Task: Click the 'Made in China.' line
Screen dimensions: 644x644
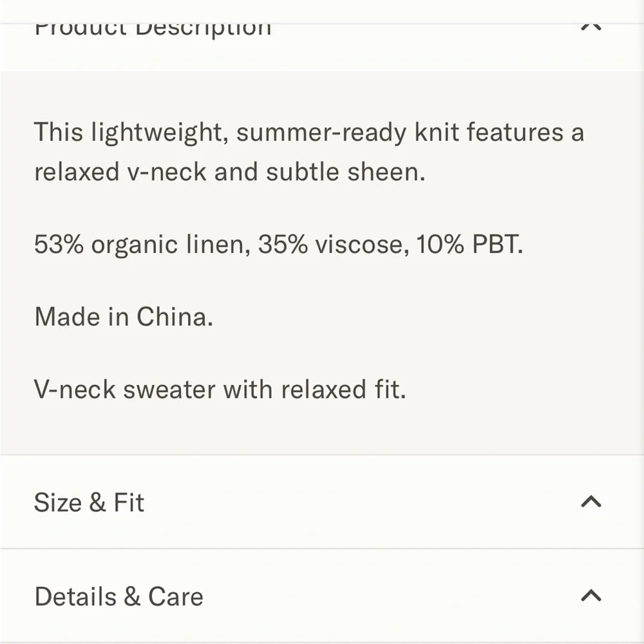Action: [124, 317]
